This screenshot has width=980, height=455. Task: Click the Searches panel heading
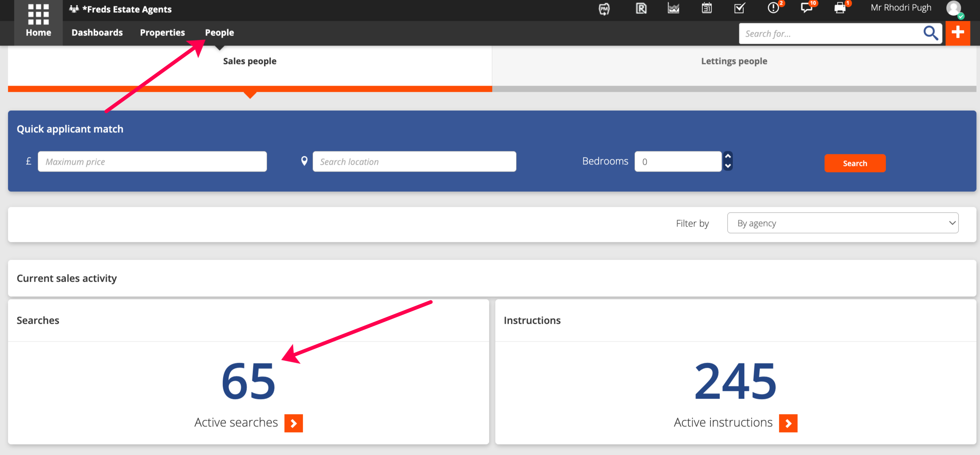coord(38,320)
